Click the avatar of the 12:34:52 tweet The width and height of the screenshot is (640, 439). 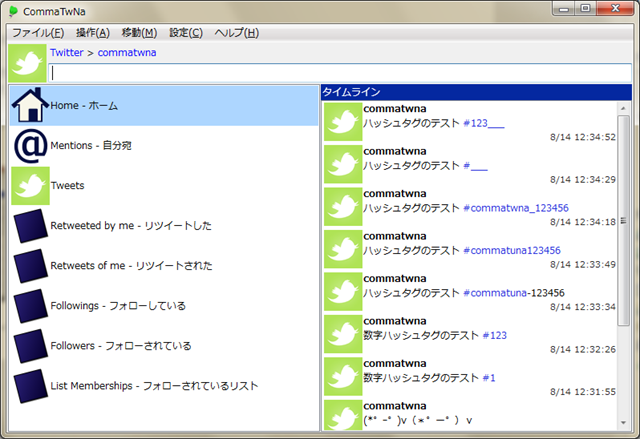pyautogui.click(x=343, y=122)
